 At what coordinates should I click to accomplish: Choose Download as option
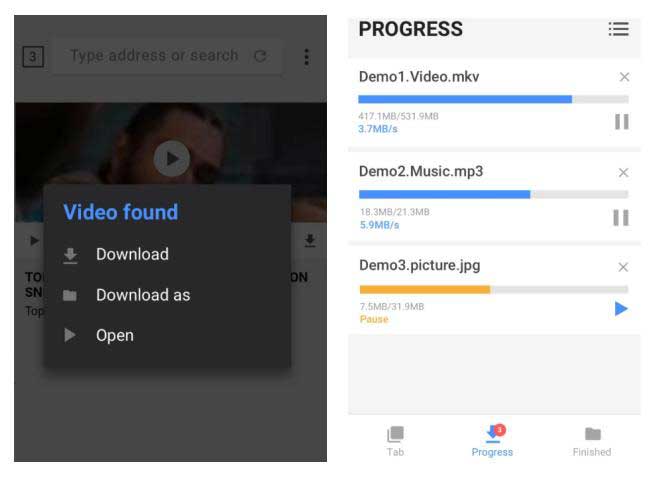coord(142,295)
